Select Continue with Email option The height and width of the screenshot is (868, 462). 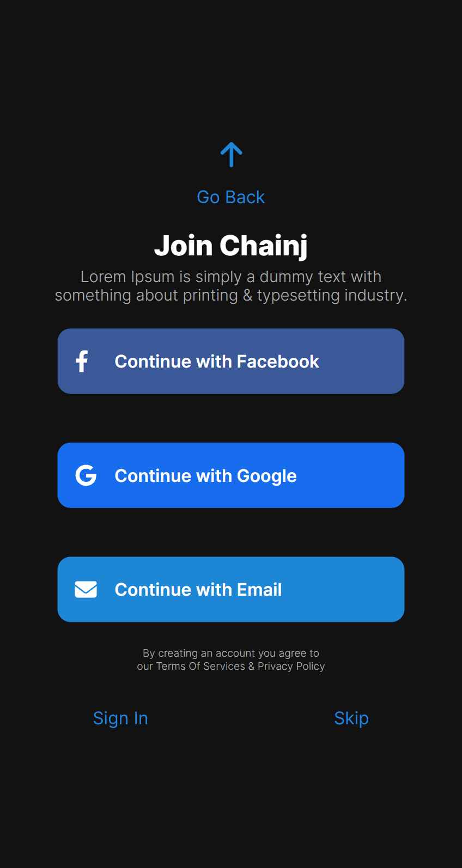[231, 589]
